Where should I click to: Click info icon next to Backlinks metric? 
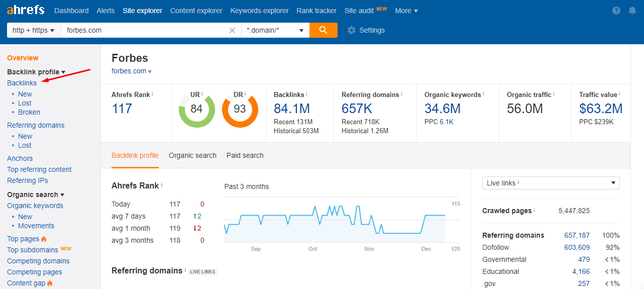pos(306,94)
